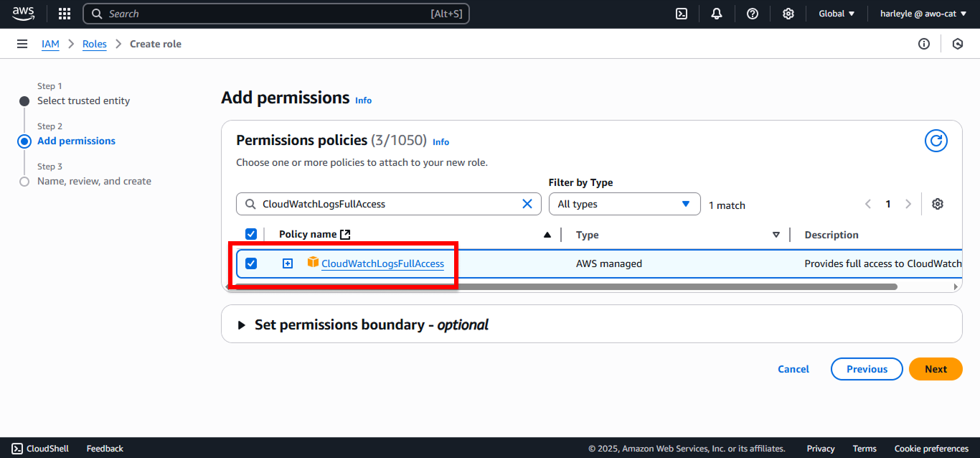This screenshot has height=458, width=980.
Task: Click the scrollbar right arrow
Action: (956, 287)
